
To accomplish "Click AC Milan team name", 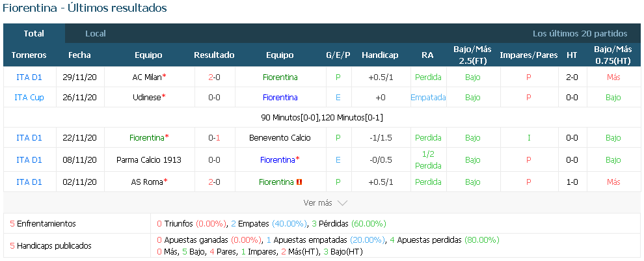I will [147, 77].
